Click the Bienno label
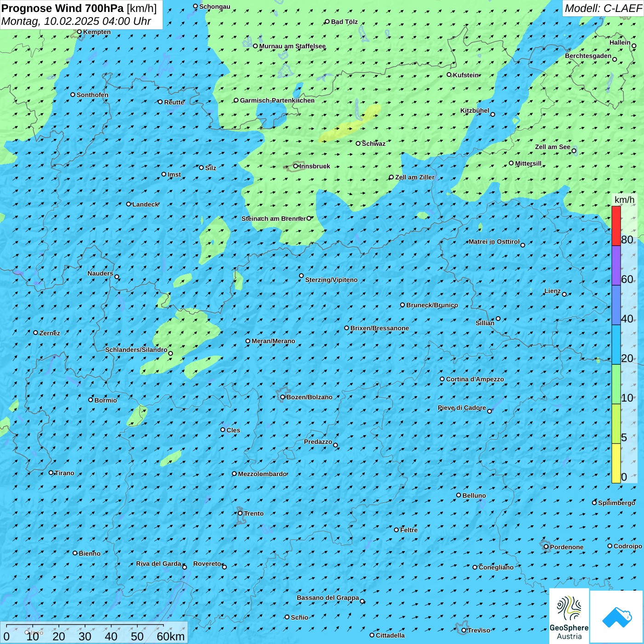This screenshot has width=644, height=644. click(x=89, y=553)
